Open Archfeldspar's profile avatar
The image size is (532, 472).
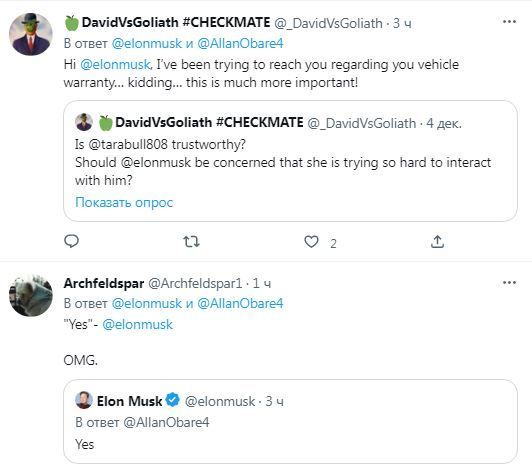(31, 295)
